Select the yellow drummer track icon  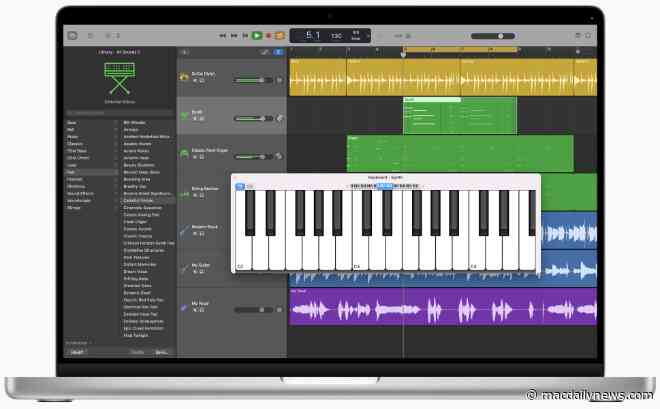tap(184, 77)
